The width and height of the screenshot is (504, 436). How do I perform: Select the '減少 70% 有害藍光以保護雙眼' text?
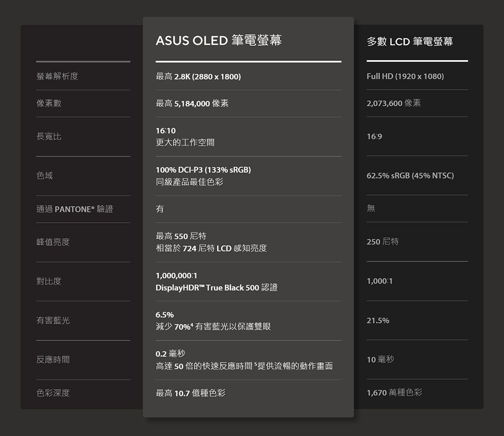point(213,327)
